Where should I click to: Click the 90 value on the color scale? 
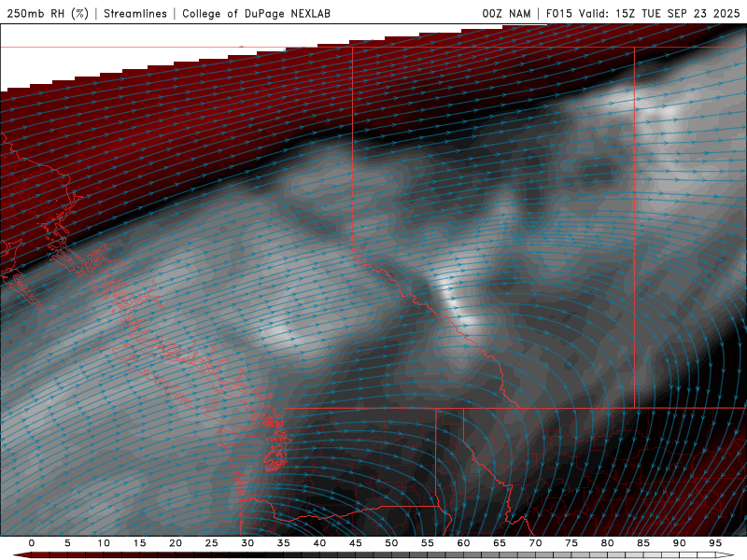click(x=679, y=543)
